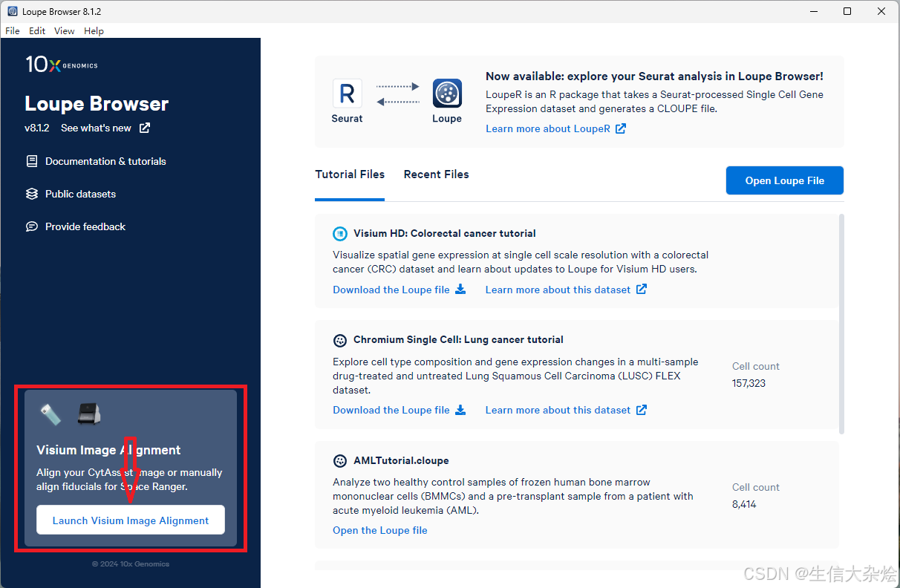Click the Visium HD tutorial icon
900x588 pixels.
339,233
